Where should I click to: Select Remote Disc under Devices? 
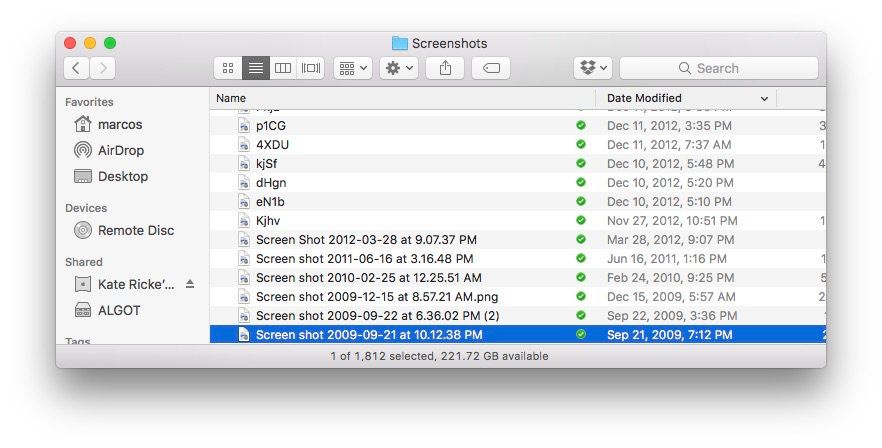[x=135, y=230]
